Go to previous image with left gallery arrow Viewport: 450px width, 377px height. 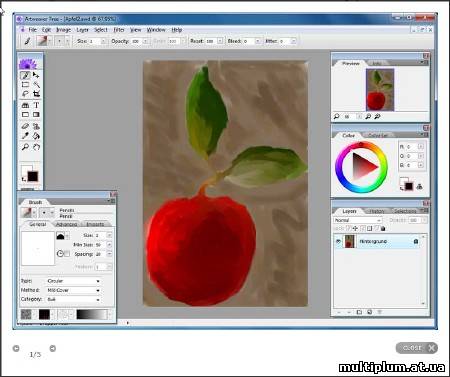pyautogui.click(x=16, y=348)
